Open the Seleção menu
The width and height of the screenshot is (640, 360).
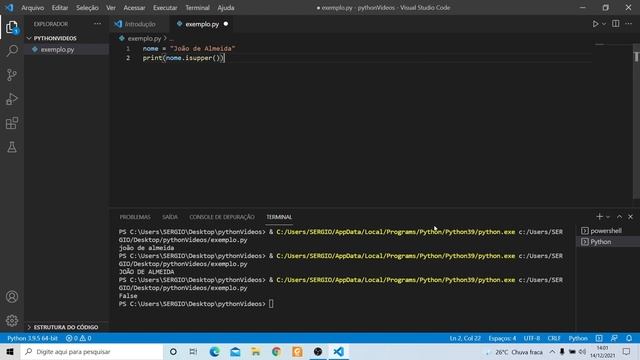[87, 8]
